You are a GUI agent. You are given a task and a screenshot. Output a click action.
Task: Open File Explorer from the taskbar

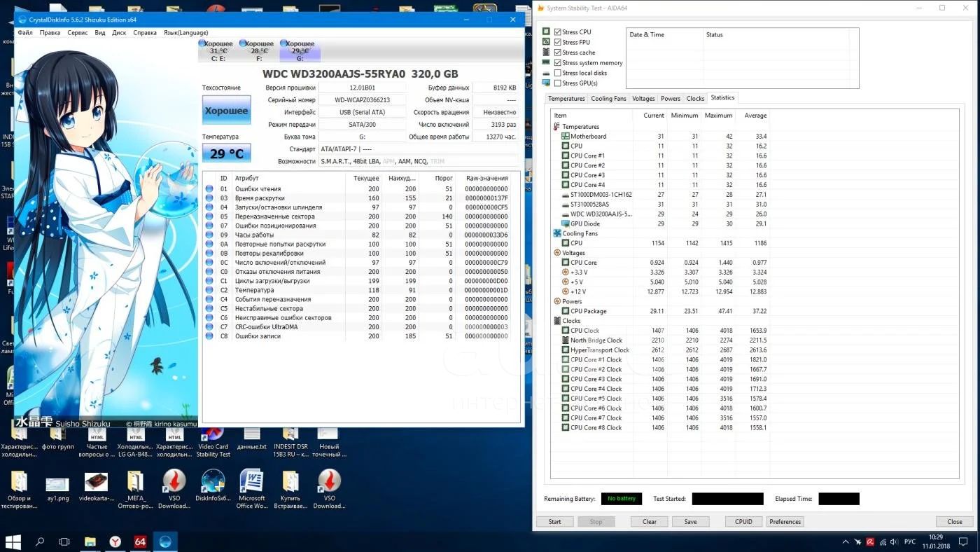(90, 541)
